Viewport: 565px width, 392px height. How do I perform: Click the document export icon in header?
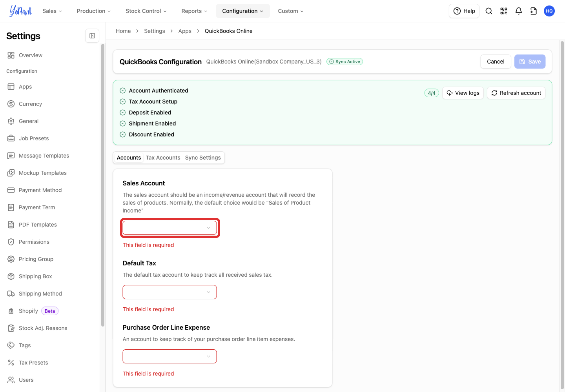click(x=534, y=11)
